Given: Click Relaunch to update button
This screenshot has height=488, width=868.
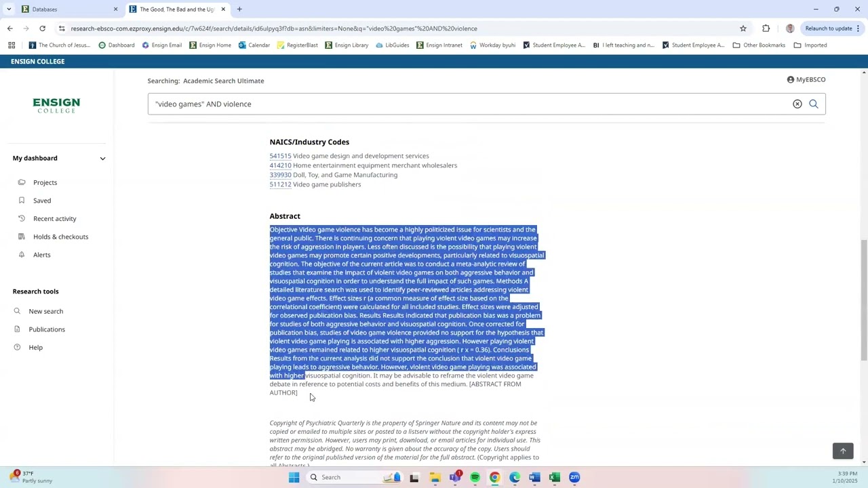Looking at the screenshot, I should pos(829,28).
